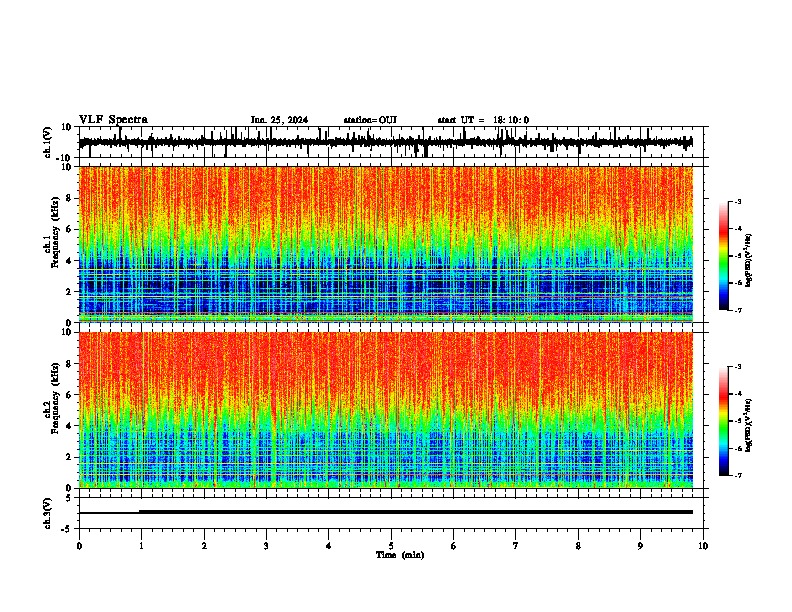Click the ch.1 voltage waveform trace

pyautogui.click(x=385, y=142)
